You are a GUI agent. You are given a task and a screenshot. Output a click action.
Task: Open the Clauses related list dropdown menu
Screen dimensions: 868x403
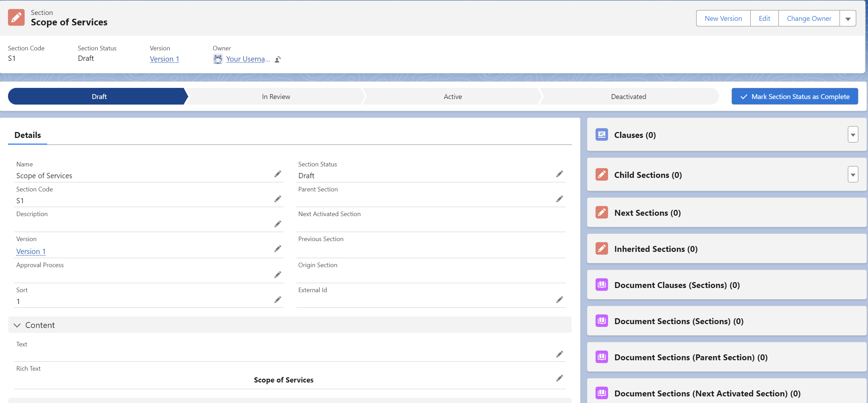[853, 134]
